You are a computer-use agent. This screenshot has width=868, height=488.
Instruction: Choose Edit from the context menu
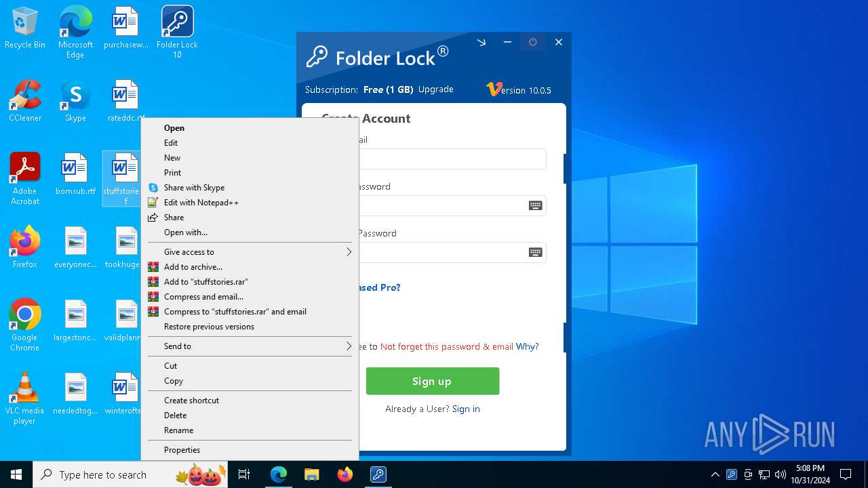[x=250, y=143]
